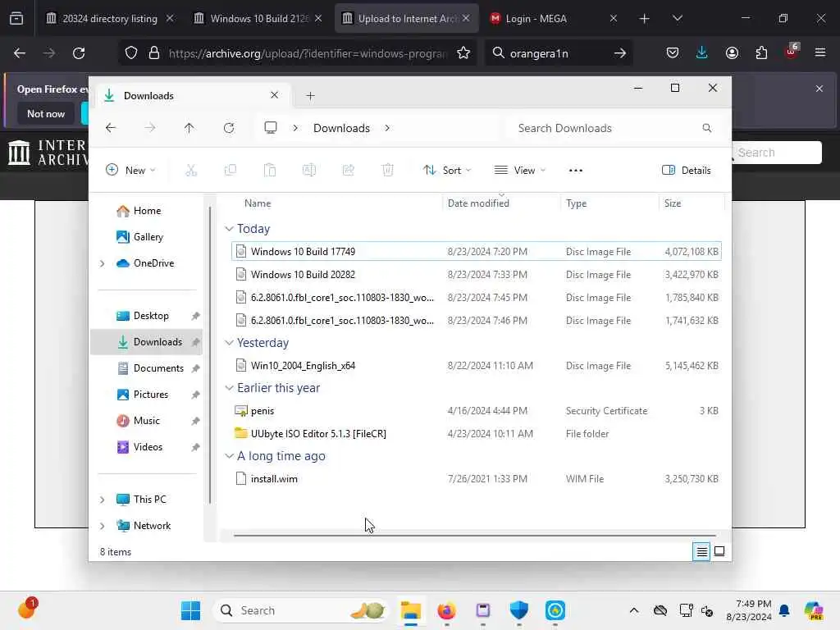
Task: Sort by the Size column header
Action: pos(673,203)
